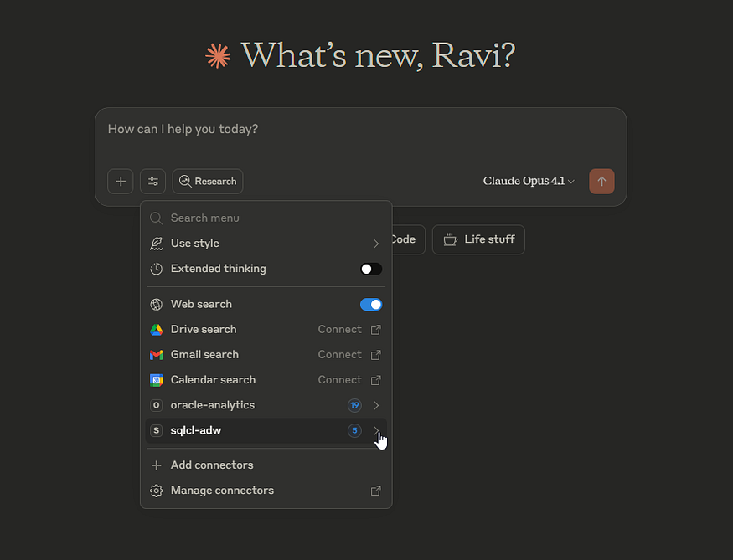
Task: Expand the oracle-analytics chevron arrow
Action: pyautogui.click(x=376, y=405)
